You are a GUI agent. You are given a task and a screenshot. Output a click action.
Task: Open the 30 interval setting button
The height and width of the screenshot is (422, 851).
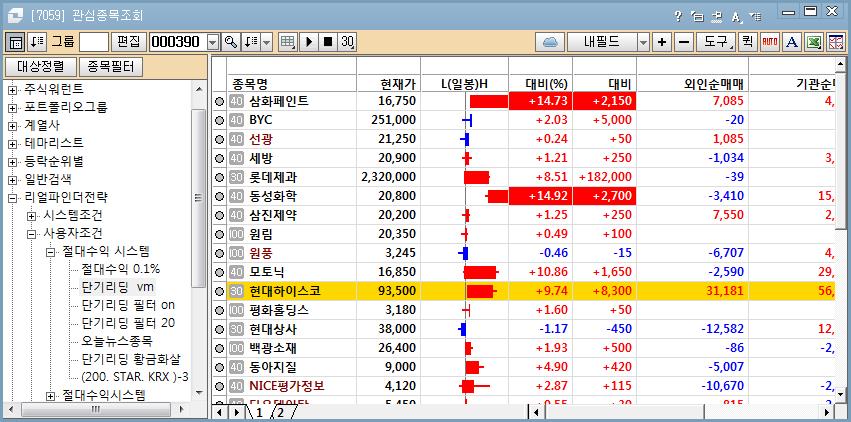tap(347, 42)
